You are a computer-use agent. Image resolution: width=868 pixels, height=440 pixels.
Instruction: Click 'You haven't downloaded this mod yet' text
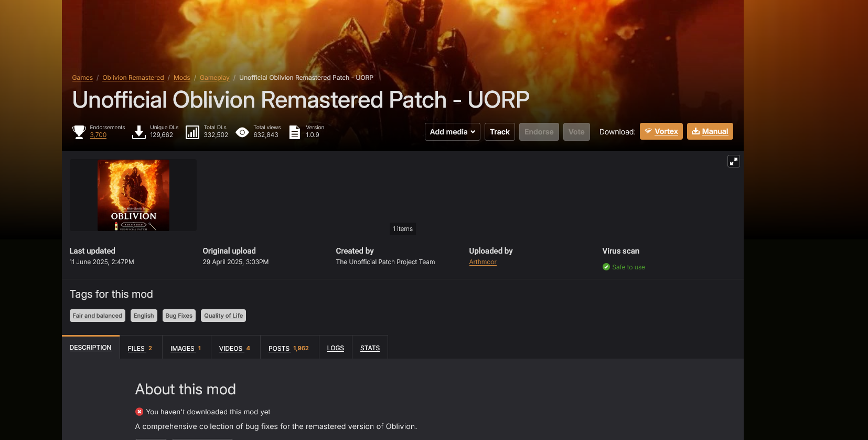point(208,412)
